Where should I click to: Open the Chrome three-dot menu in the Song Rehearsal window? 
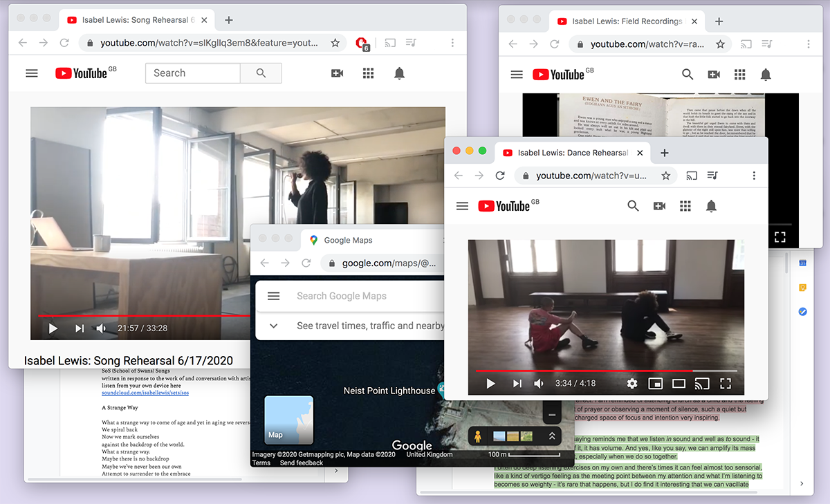point(452,43)
